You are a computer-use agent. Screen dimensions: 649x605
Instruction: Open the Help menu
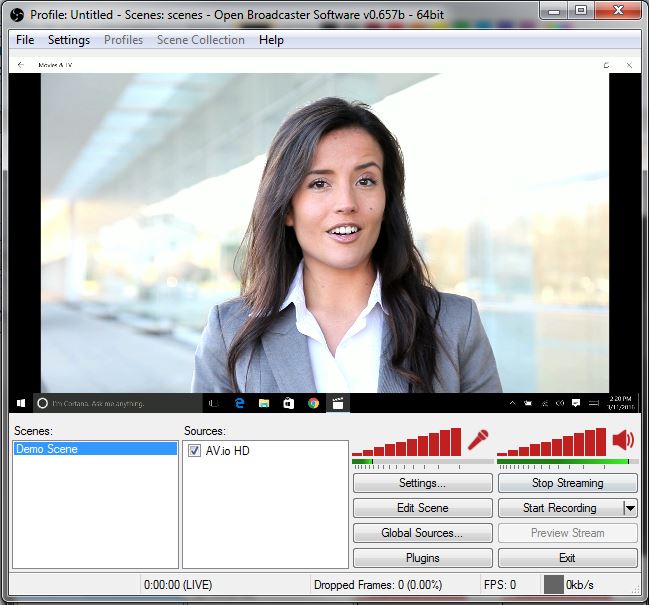pos(271,40)
